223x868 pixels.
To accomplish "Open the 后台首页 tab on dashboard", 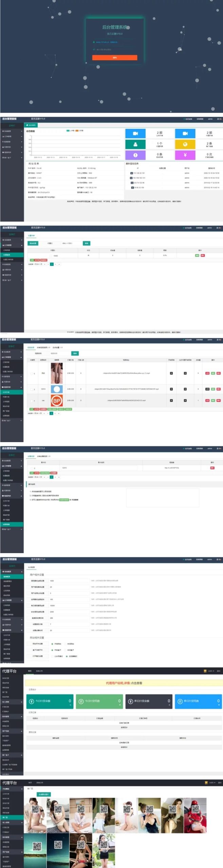I will 32,125.
